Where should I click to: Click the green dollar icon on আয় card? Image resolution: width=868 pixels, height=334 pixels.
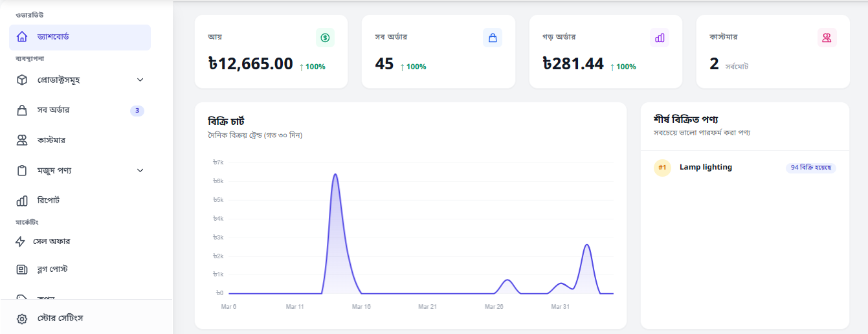(x=325, y=38)
